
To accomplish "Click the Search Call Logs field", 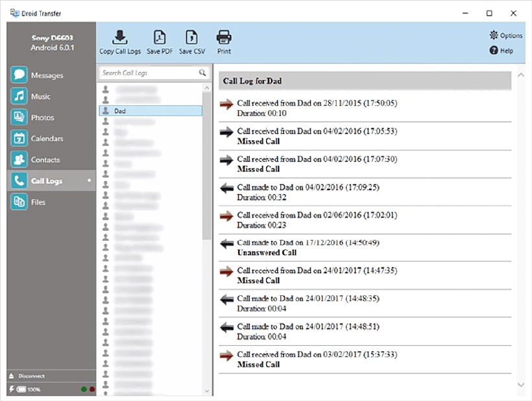I will (x=154, y=73).
